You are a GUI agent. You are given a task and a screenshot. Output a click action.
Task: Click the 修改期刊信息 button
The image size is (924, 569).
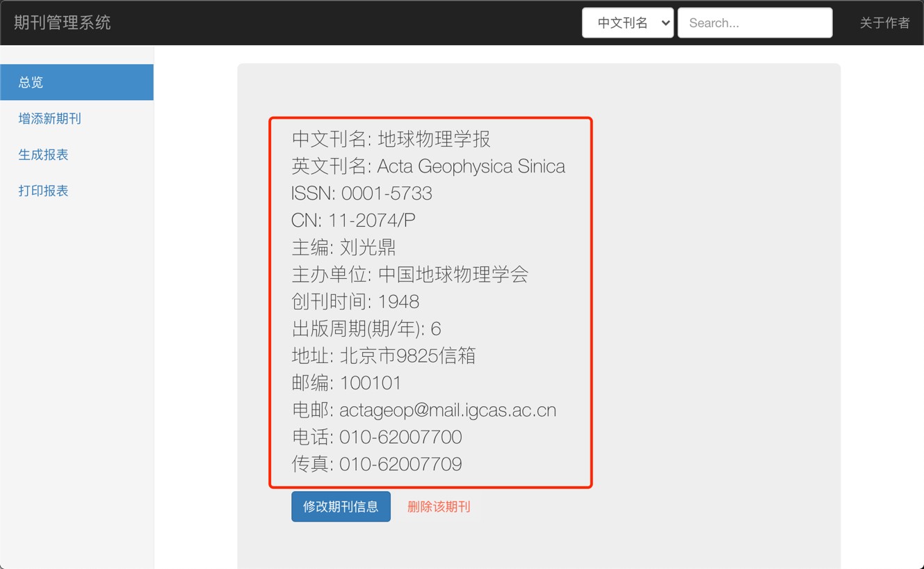(x=341, y=506)
